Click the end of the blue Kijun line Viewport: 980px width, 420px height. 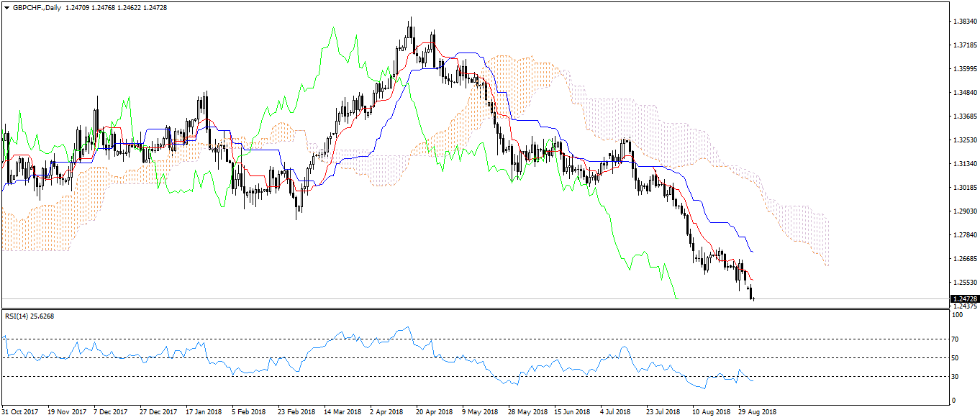753,252
